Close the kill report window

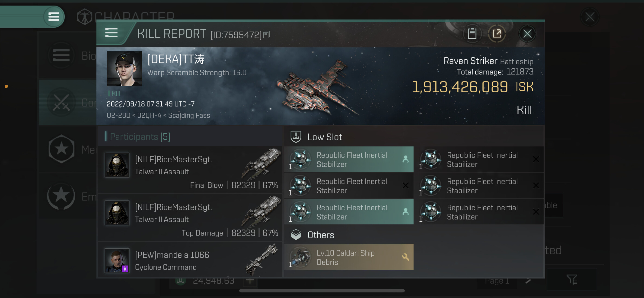(x=527, y=33)
